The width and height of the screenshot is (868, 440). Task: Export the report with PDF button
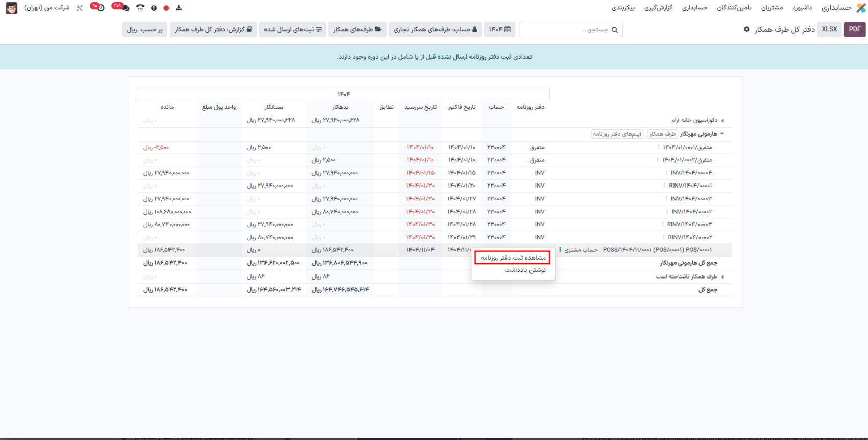click(x=854, y=29)
